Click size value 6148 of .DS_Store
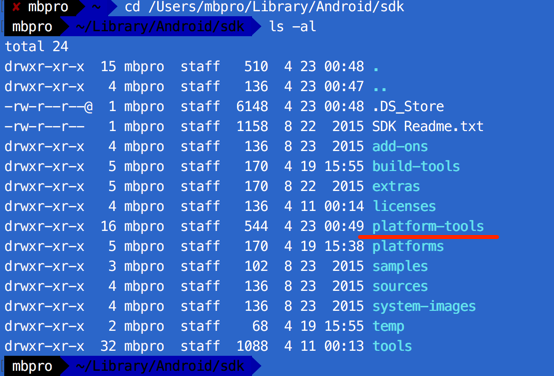The width and height of the screenshot is (554, 376). 252,106
